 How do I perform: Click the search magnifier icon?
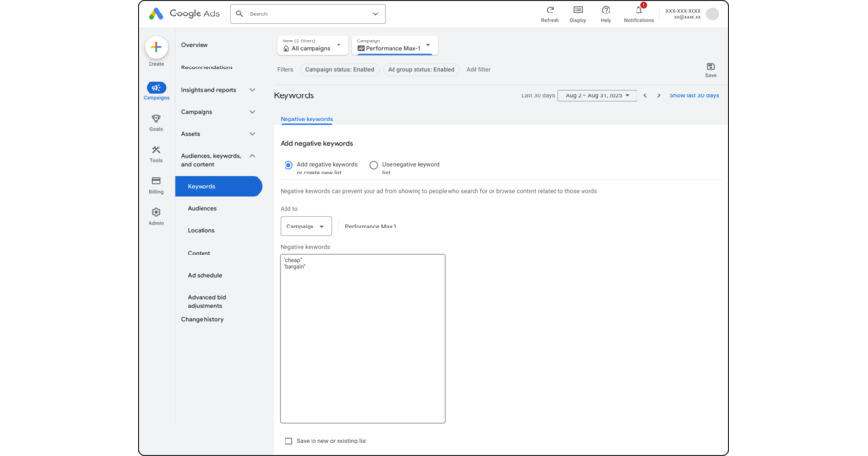(239, 13)
